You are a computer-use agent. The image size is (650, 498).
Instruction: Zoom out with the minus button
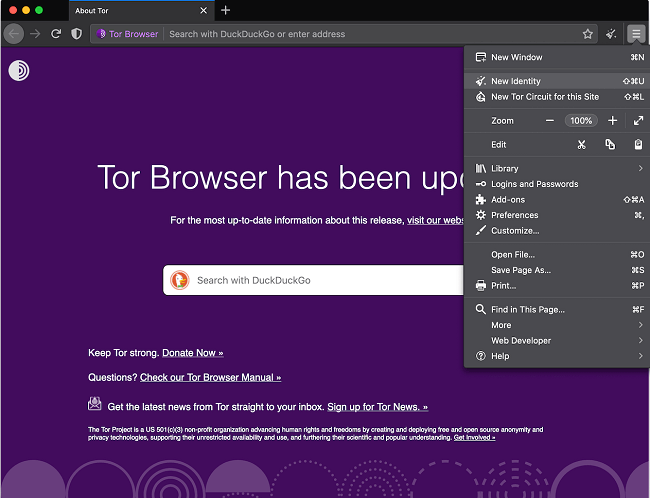point(550,121)
